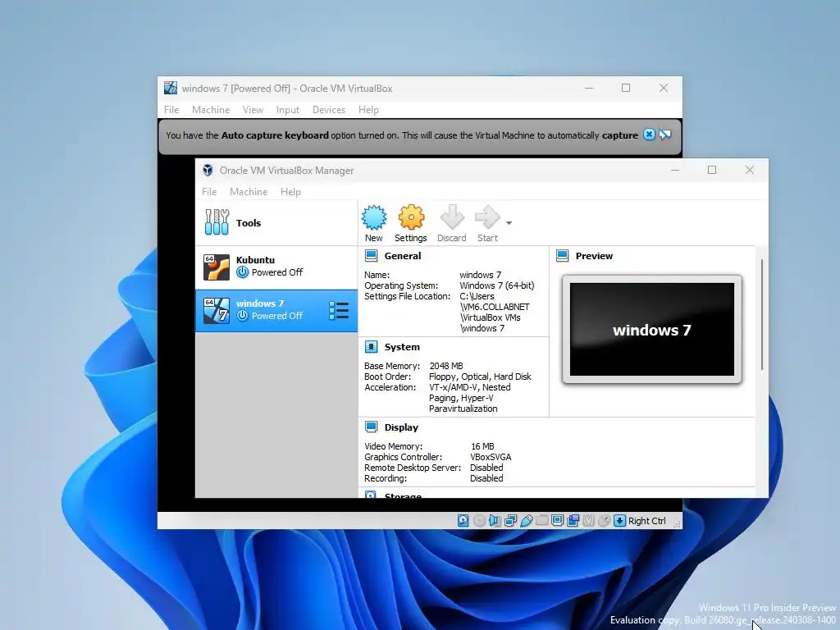Click the display status bar icon
This screenshot has height=630, width=840.
tap(557, 520)
